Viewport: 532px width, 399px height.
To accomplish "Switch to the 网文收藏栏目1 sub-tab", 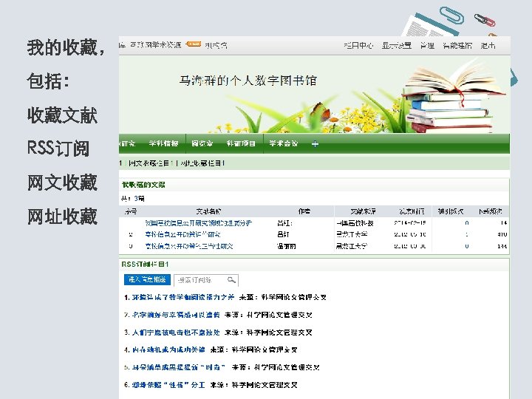I will (x=151, y=163).
